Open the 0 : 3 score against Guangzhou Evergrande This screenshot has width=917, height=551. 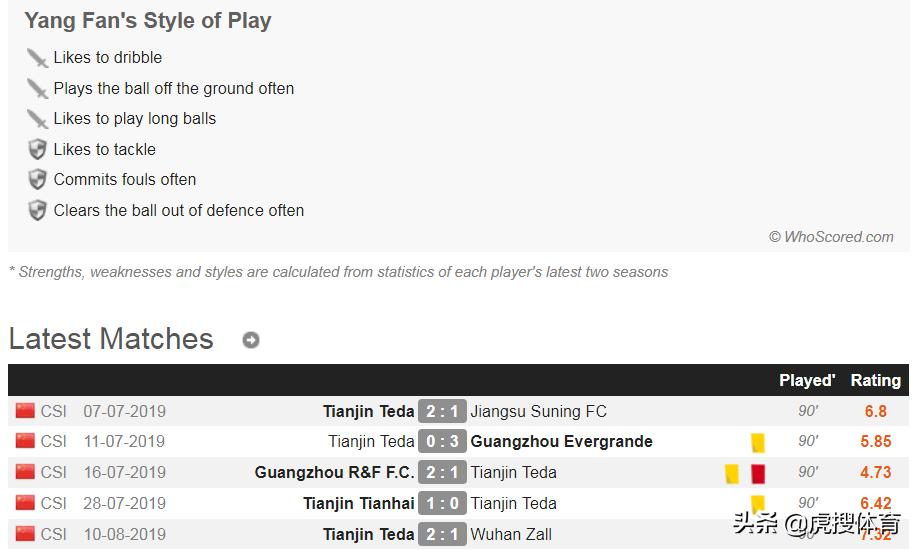442,442
